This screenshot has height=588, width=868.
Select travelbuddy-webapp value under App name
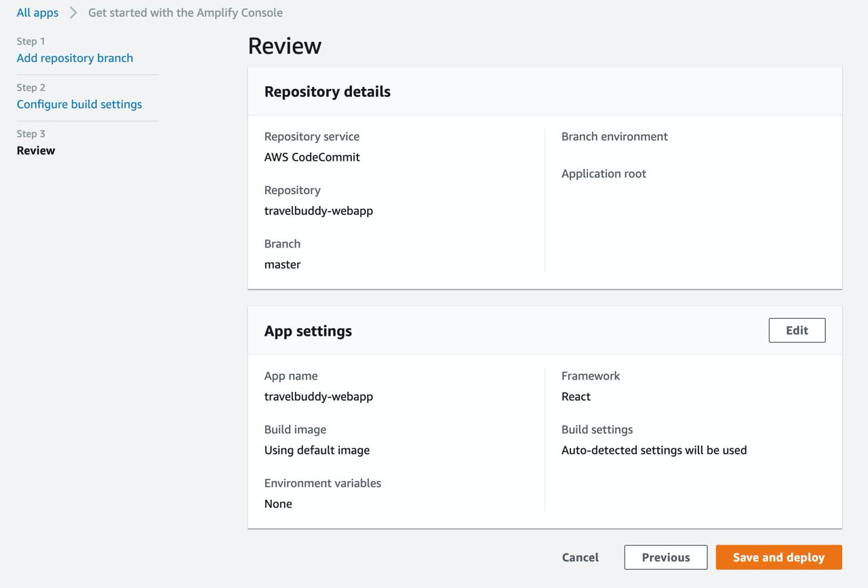319,396
